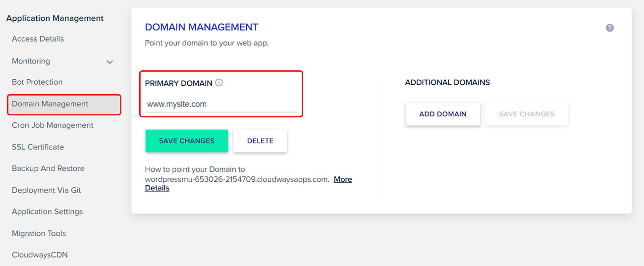Select Bot Protection from sidebar
The width and height of the screenshot is (644, 266).
[37, 82]
